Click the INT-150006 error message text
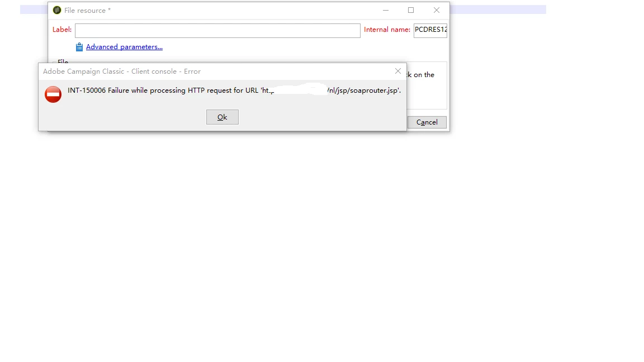644x362 pixels. (234, 90)
